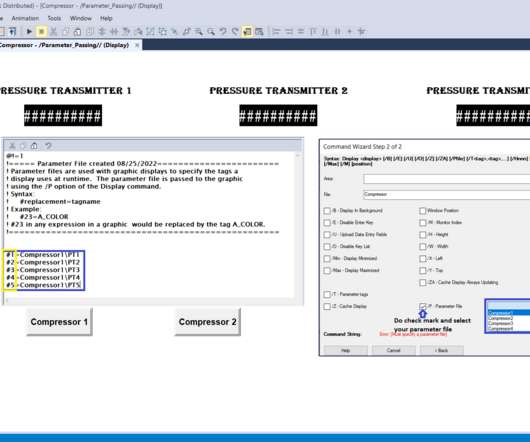The image size is (530, 442).
Task: Toggle /X Left checkbox
Action: tap(423, 259)
